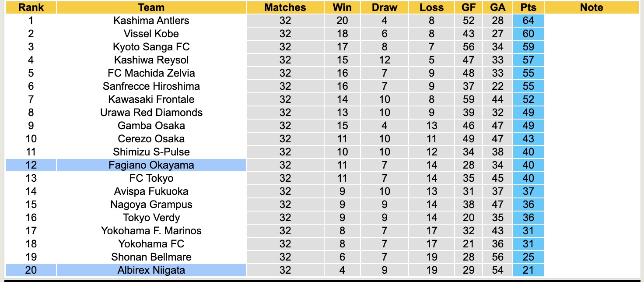The height and width of the screenshot is (282, 644).
Task: Click the GF column header
Action: click(468, 7)
